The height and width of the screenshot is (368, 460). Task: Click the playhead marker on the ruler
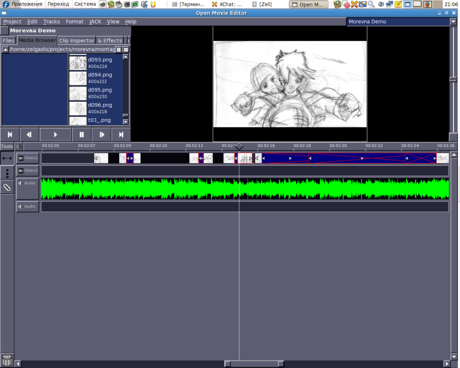(x=239, y=146)
